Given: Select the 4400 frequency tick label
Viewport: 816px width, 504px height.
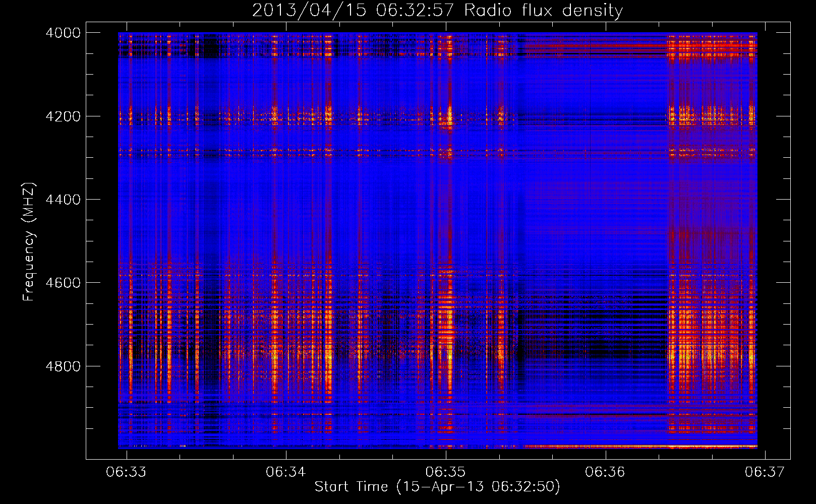Looking at the screenshot, I should tap(63, 200).
